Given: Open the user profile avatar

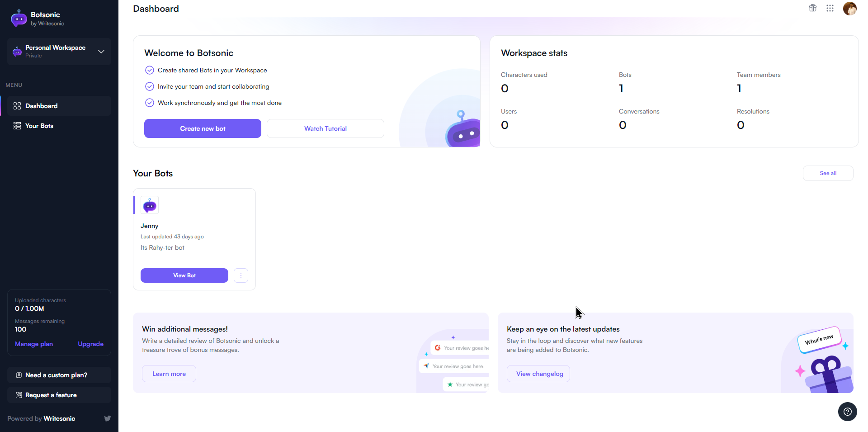Looking at the screenshot, I should pyautogui.click(x=850, y=8).
